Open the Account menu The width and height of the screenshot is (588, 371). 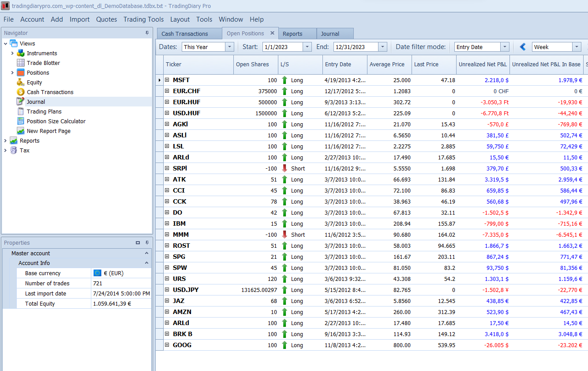32,19
